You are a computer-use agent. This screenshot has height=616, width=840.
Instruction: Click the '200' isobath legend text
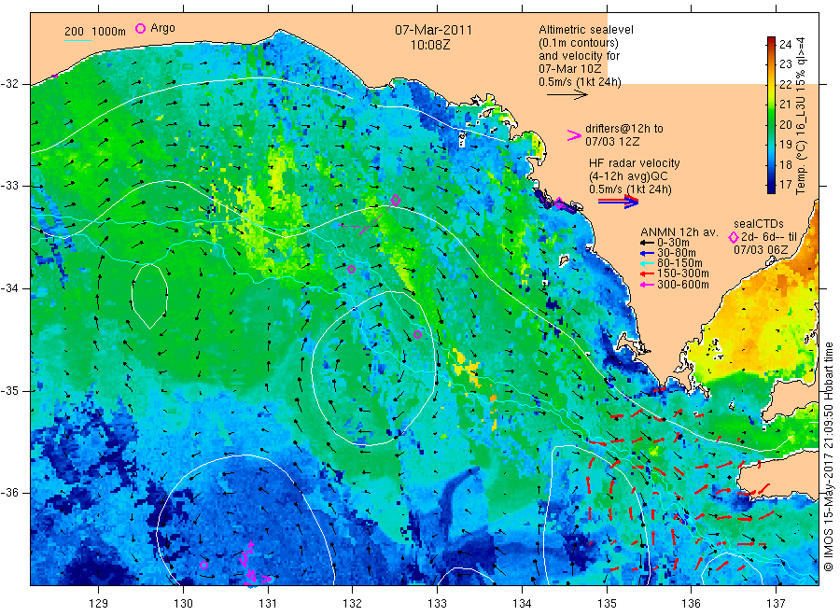[x=74, y=32]
